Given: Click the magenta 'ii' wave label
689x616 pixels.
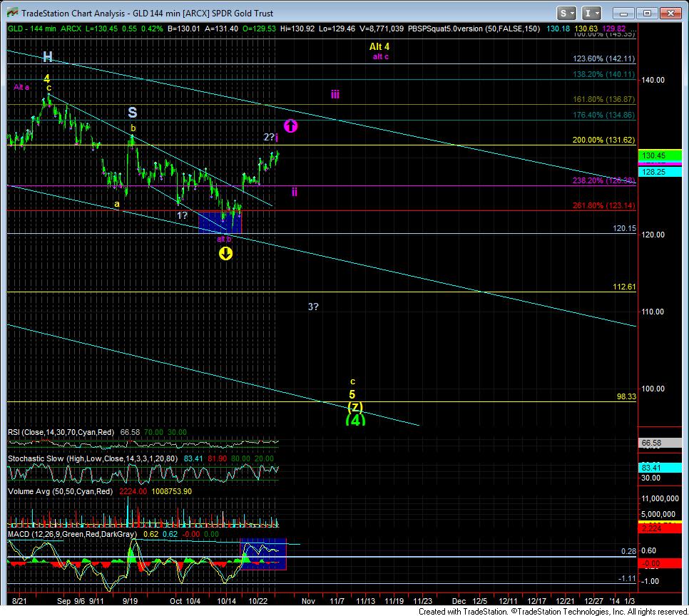Looking at the screenshot, I should pyautogui.click(x=295, y=192).
